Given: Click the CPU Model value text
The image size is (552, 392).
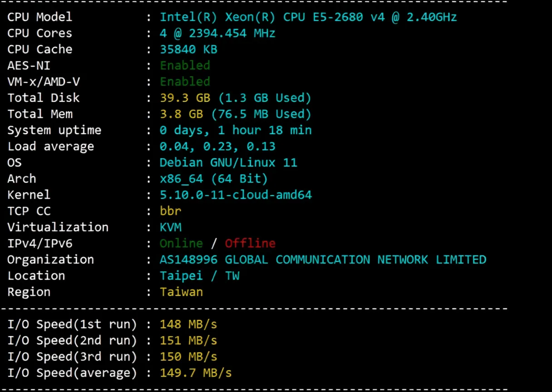Looking at the screenshot, I should 308,17.
